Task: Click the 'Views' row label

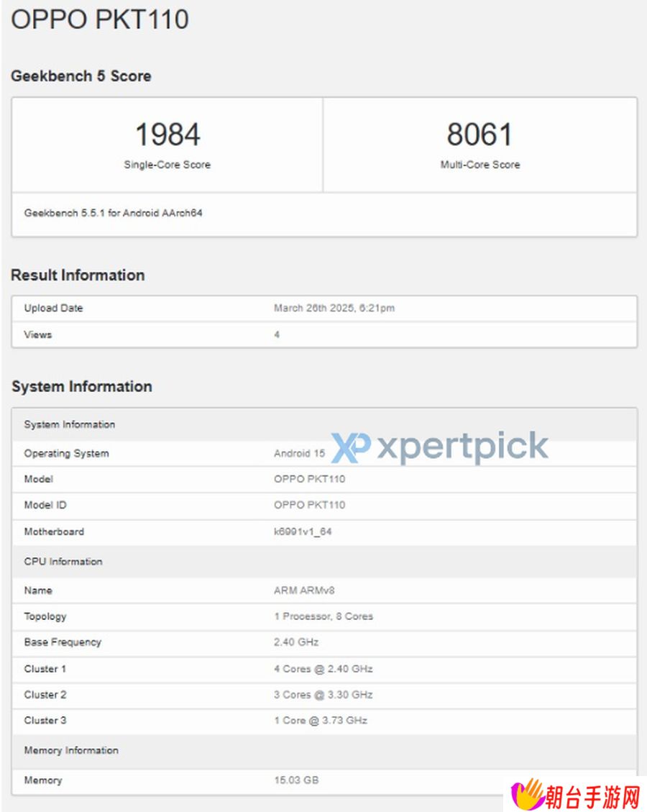Action: (38, 334)
